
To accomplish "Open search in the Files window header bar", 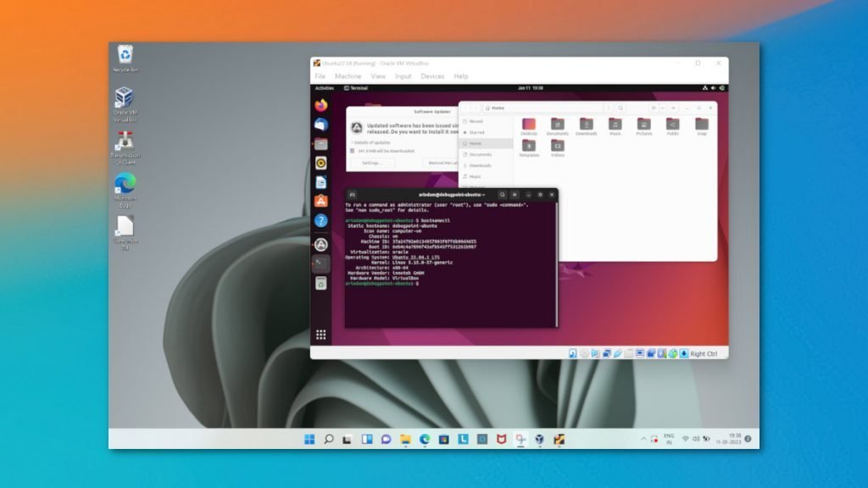I will coord(620,108).
